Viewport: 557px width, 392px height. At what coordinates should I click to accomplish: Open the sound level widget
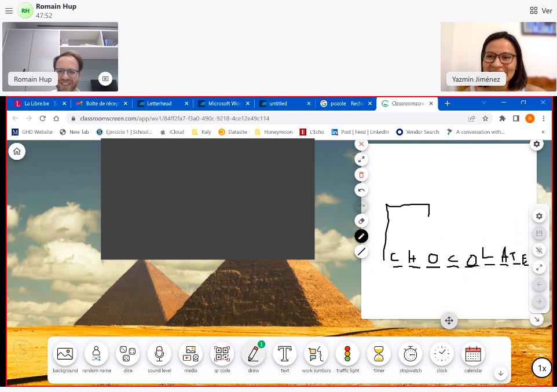159,354
